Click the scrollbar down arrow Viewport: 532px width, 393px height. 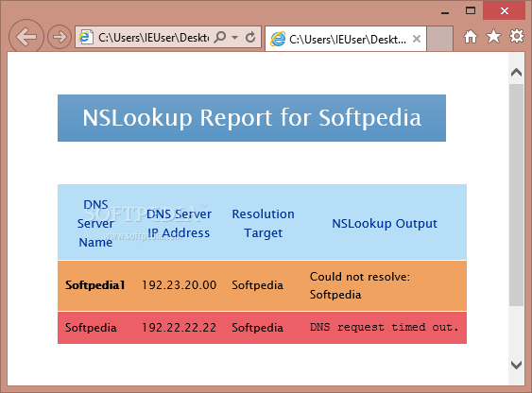(x=516, y=366)
